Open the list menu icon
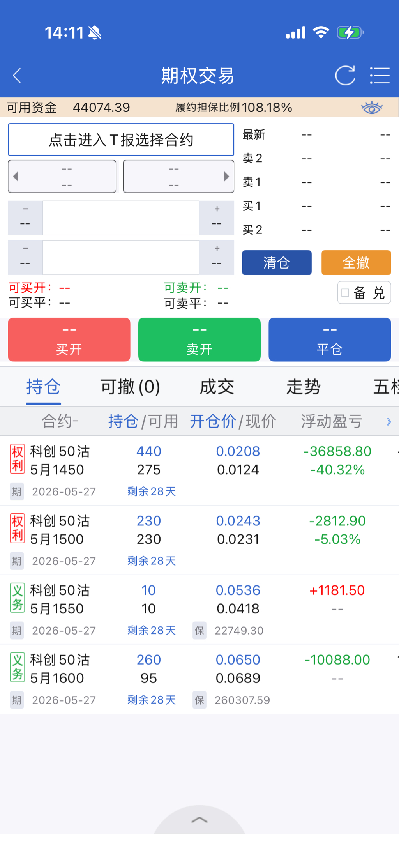This screenshot has height=868, width=399. click(380, 76)
